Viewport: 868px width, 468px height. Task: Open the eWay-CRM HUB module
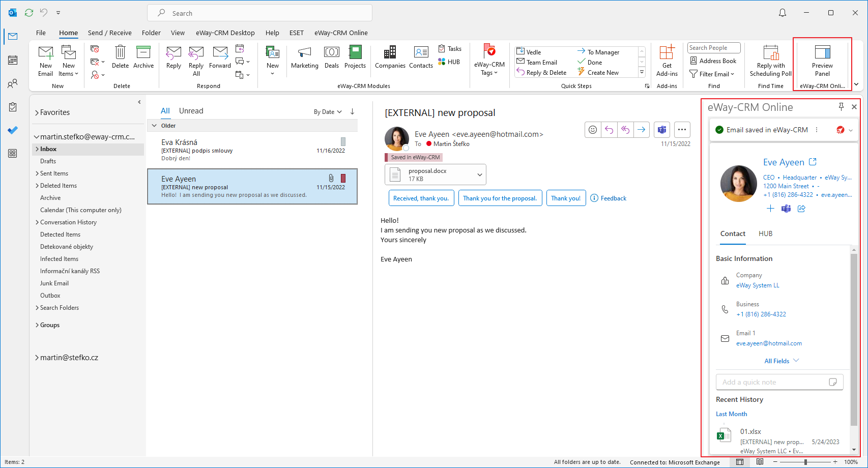coord(449,62)
